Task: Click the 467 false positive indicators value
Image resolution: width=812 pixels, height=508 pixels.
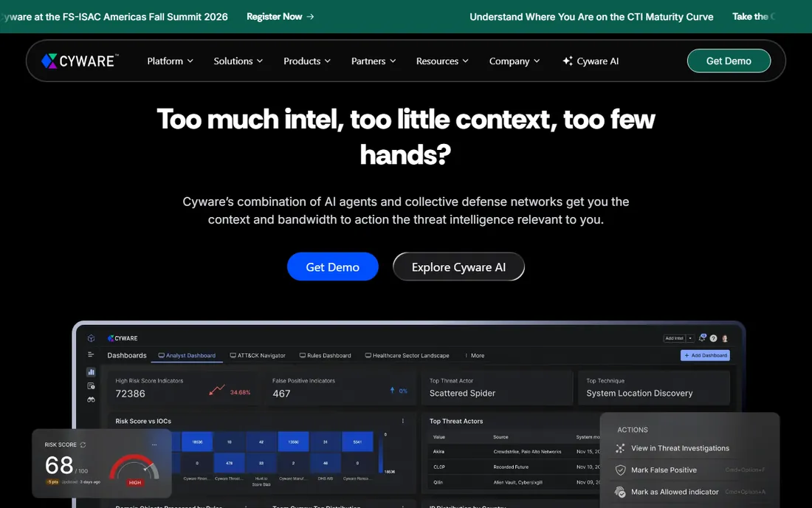Action: [x=282, y=394]
